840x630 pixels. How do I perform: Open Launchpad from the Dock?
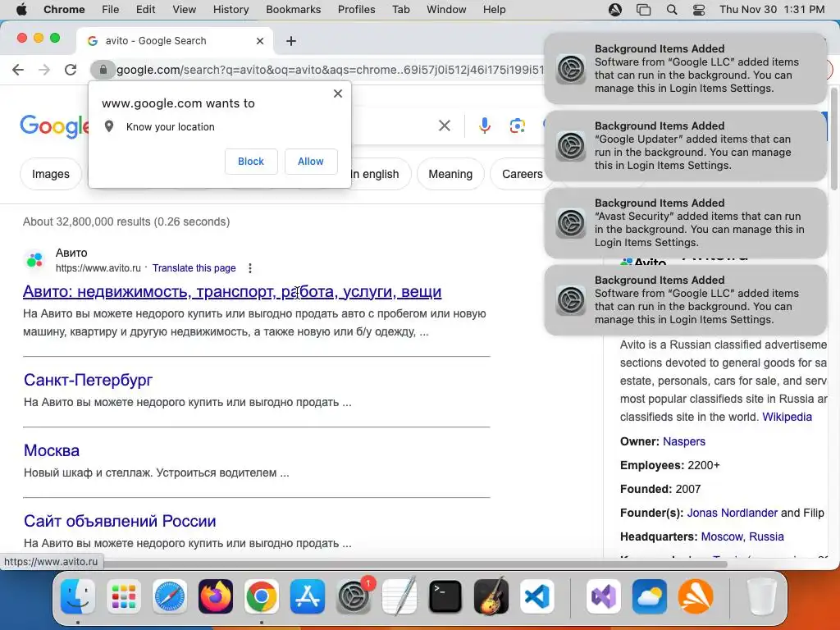pos(124,596)
